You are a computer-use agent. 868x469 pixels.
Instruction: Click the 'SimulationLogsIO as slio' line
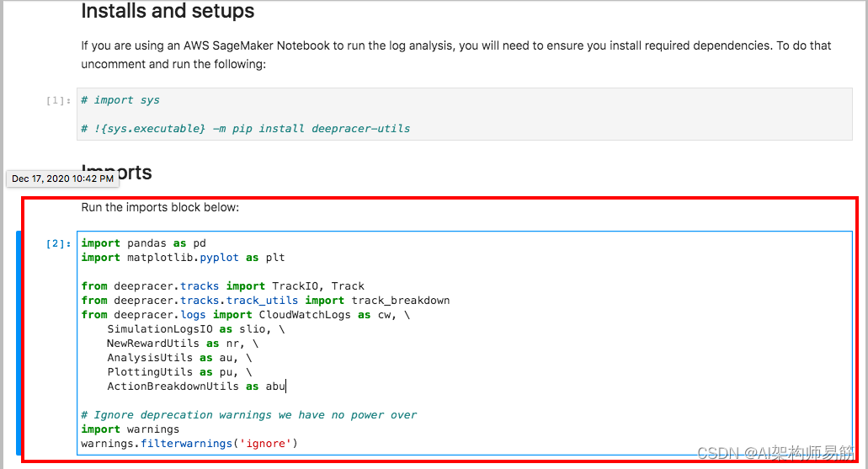[195, 329]
